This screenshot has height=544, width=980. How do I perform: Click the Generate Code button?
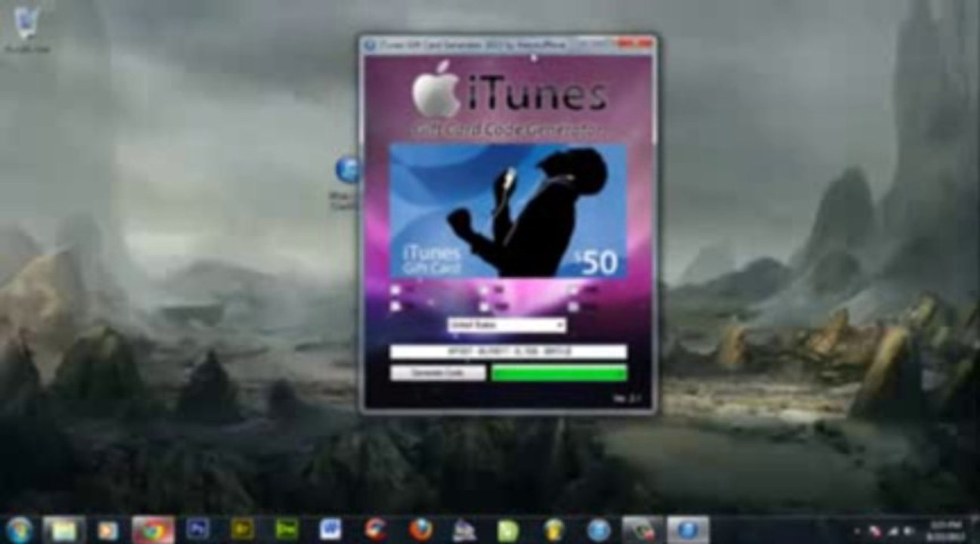tap(438, 373)
